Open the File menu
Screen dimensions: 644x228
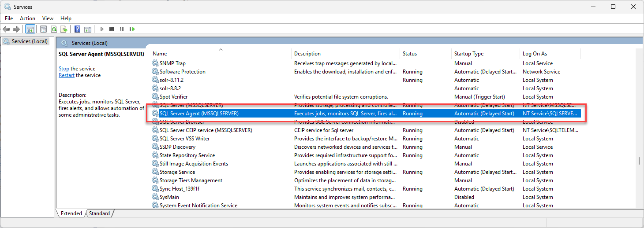click(x=9, y=18)
